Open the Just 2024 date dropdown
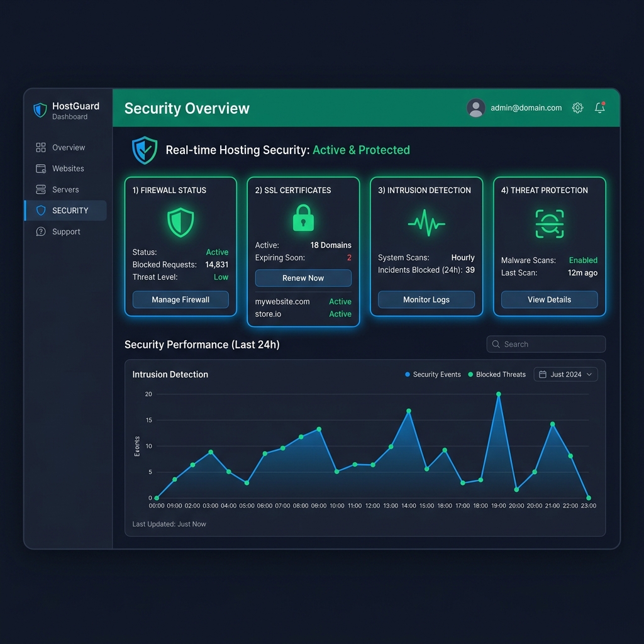The height and width of the screenshot is (644, 644). pos(565,374)
